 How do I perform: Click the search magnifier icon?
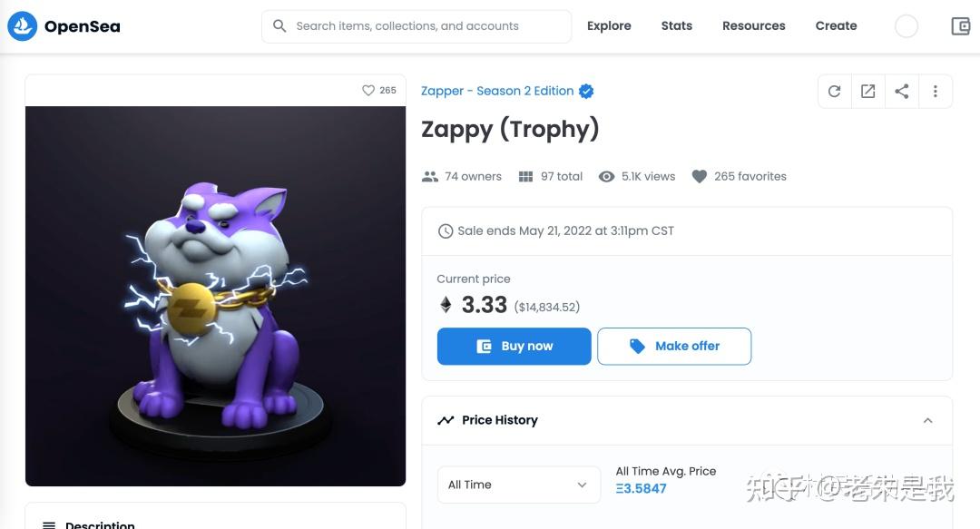(279, 25)
